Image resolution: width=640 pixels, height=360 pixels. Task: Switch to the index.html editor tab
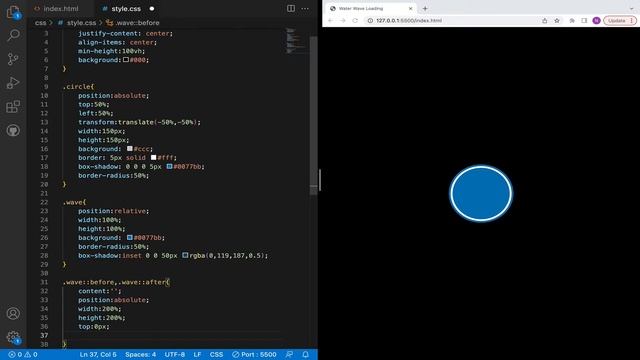coord(61,9)
